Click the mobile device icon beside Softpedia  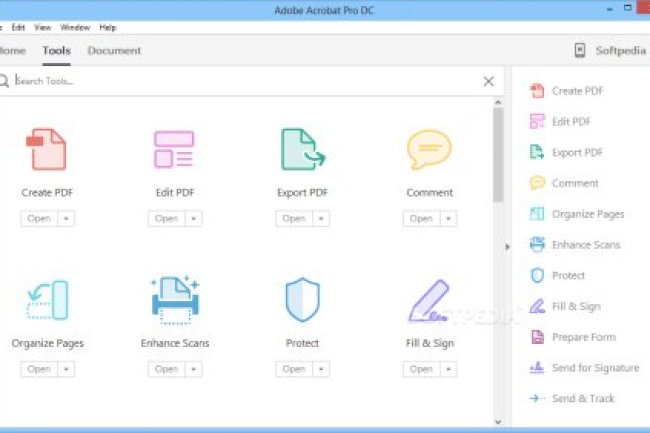(x=580, y=51)
